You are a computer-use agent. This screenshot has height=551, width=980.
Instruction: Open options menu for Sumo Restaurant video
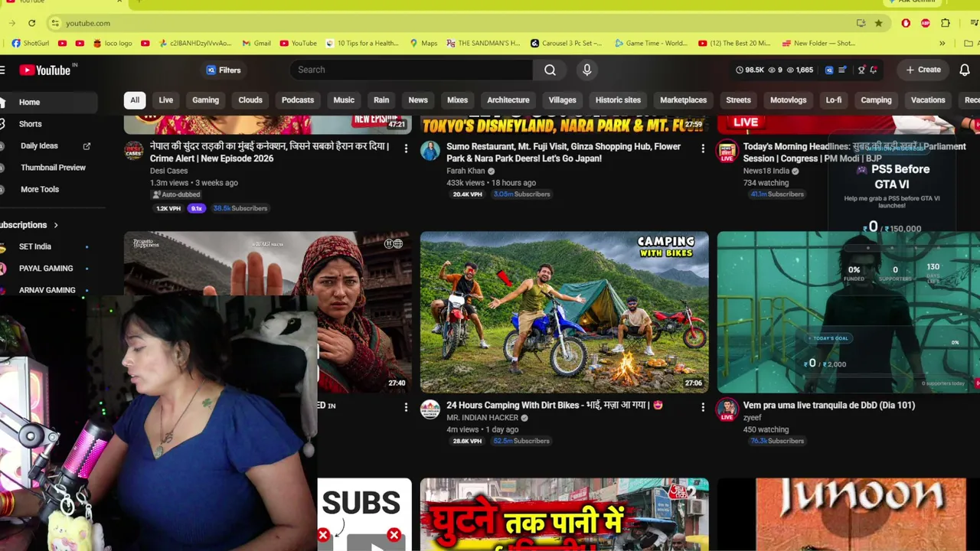point(702,148)
